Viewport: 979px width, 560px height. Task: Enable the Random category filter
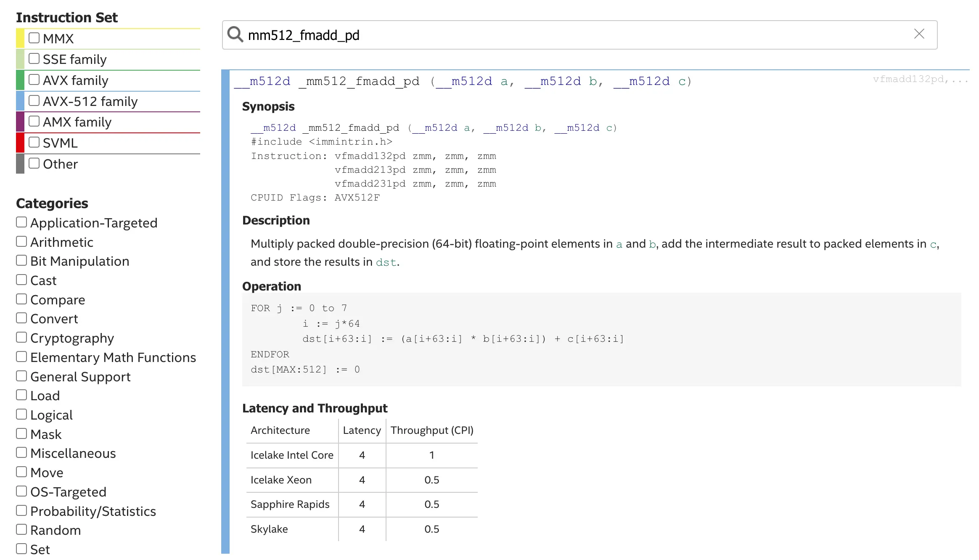click(x=21, y=529)
